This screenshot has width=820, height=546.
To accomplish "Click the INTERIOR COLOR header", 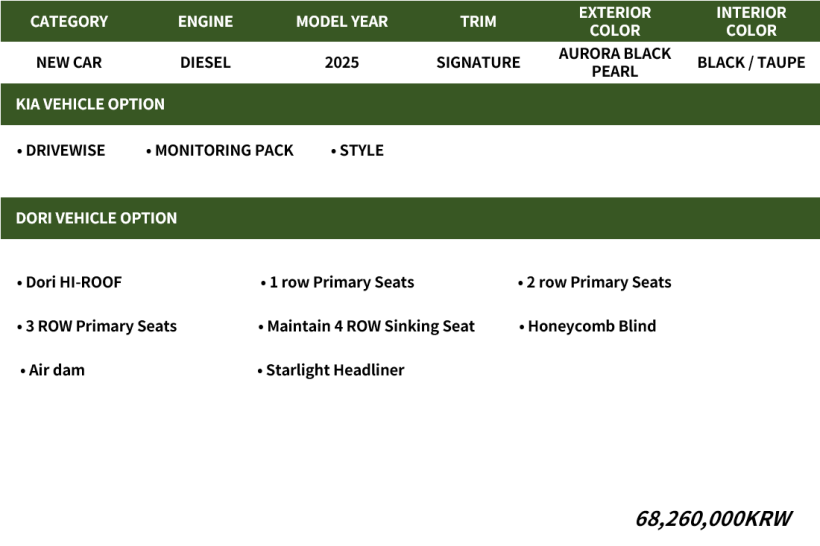I will [x=751, y=21].
